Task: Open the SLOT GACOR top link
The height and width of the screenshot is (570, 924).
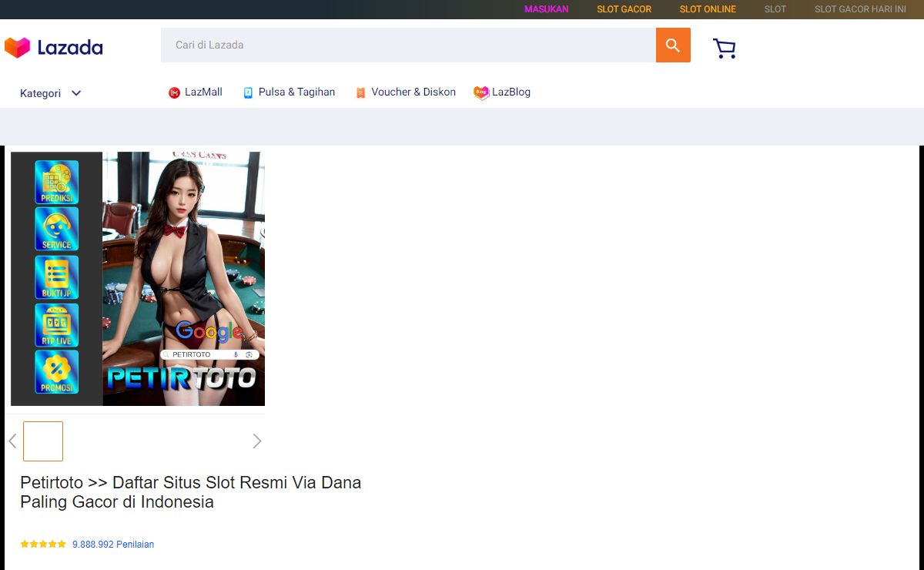Action: (x=624, y=9)
